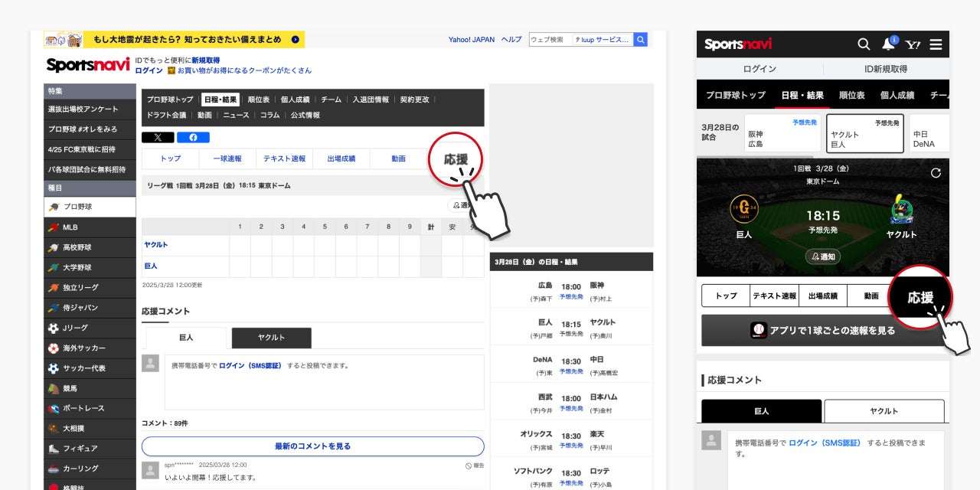Switch to テキスト速報 tab on desktop

[x=284, y=158]
